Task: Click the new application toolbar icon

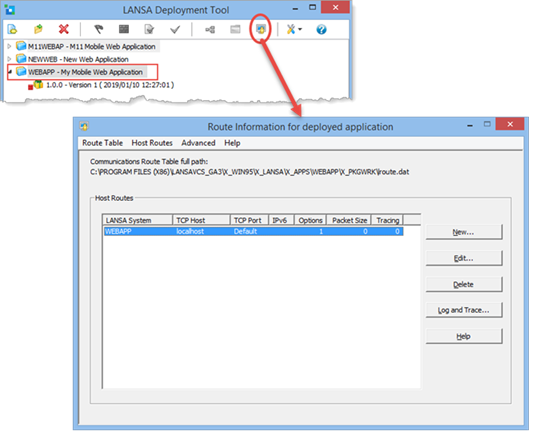Action: point(12,29)
